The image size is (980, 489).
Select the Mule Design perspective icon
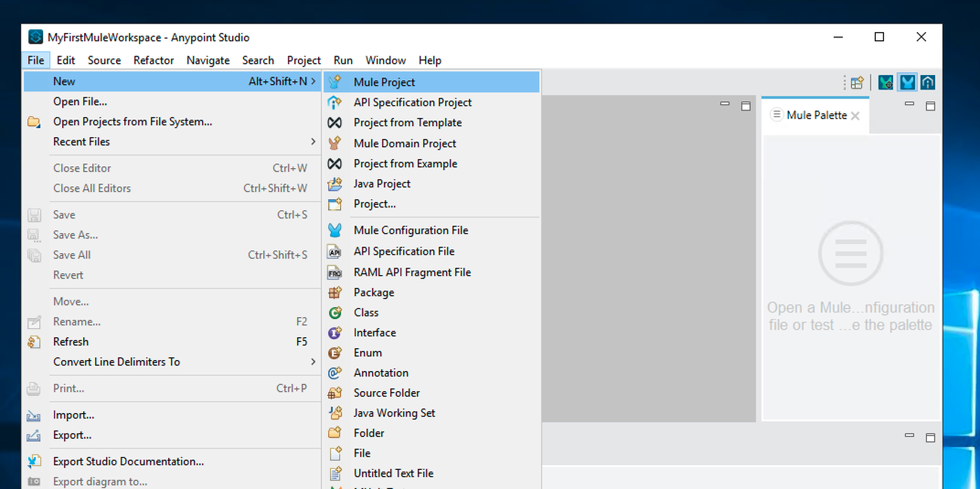coord(907,82)
